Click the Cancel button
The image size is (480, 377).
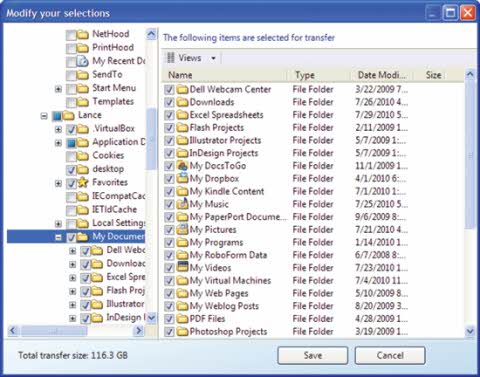[x=390, y=355]
